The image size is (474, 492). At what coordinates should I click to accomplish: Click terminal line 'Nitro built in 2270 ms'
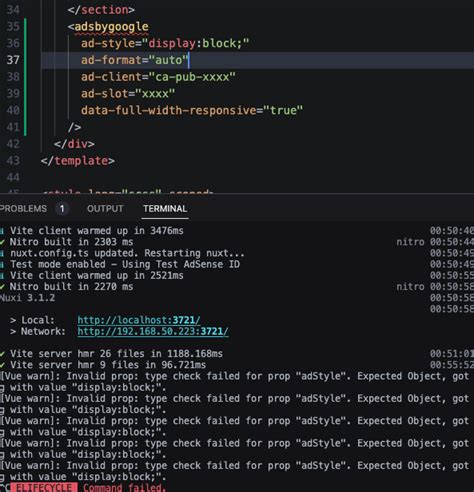(71, 286)
